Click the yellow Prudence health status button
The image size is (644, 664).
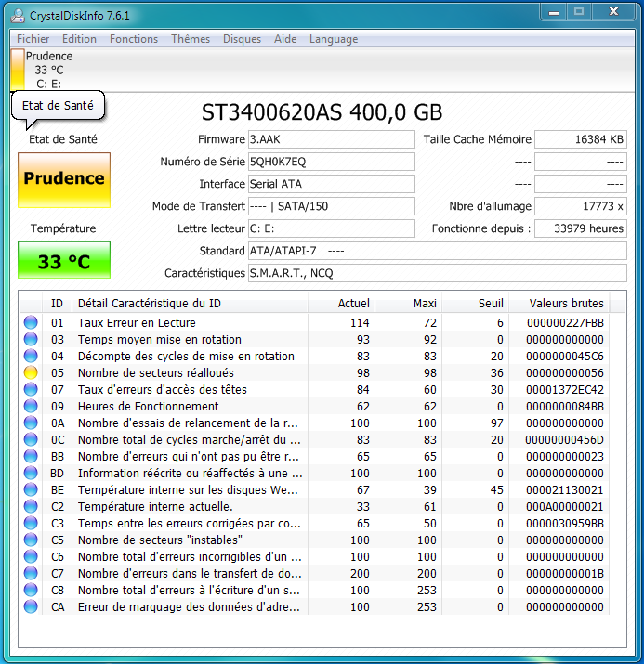[x=64, y=180]
